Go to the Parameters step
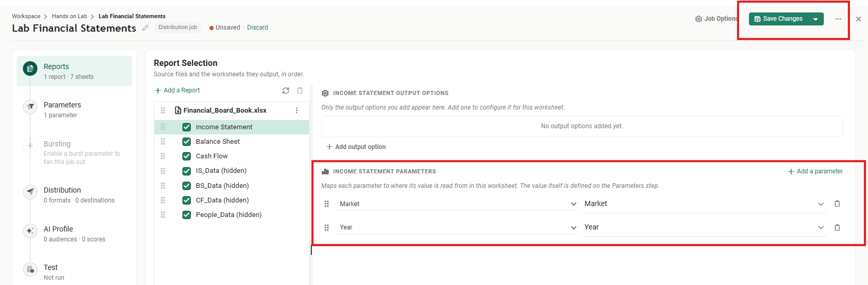The image size is (868, 285). pyautogui.click(x=74, y=110)
